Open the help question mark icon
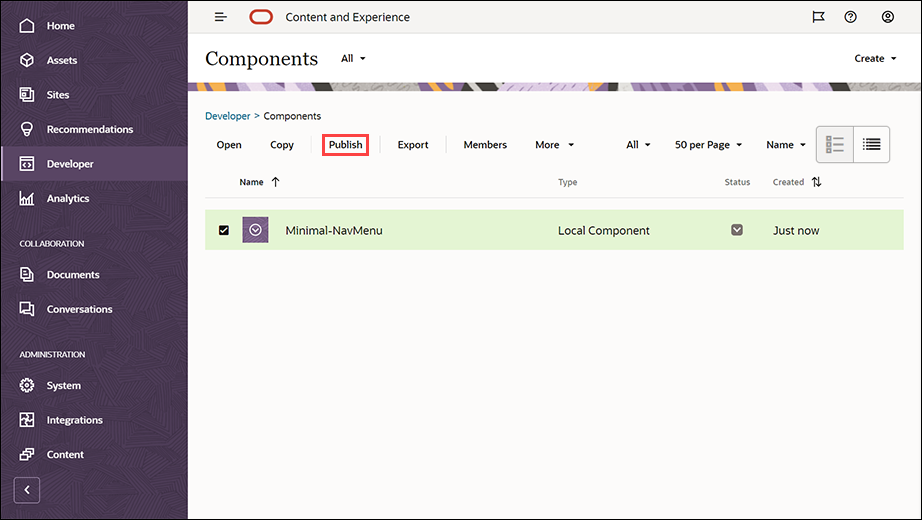 [850, 17]
